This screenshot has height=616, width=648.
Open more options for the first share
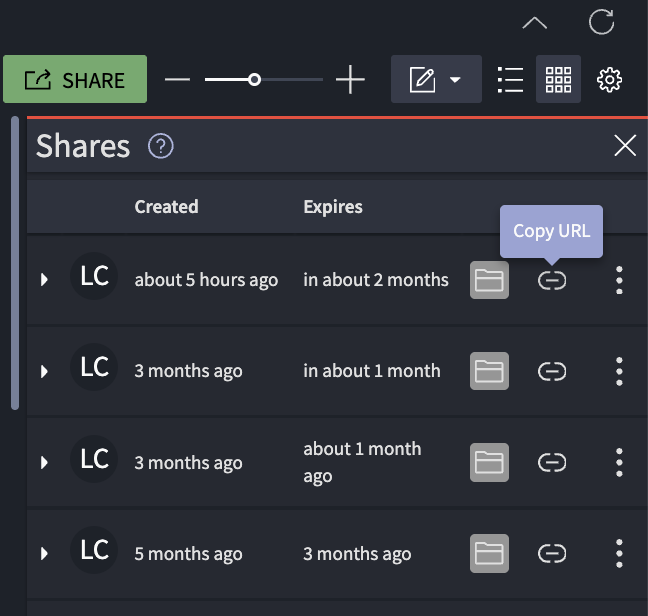(x=620, y=280)
